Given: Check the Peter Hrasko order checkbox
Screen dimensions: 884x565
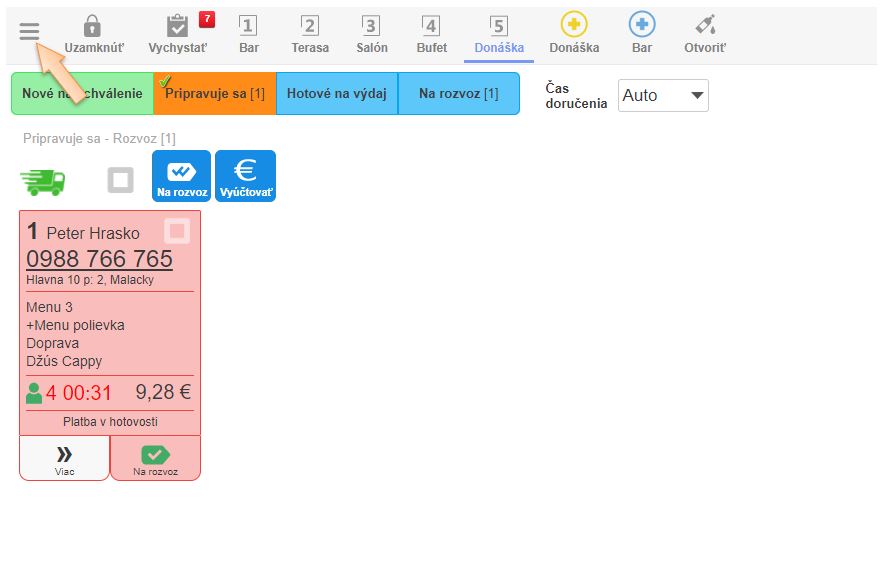Looking at the screenshot, I should pos(177,231).
